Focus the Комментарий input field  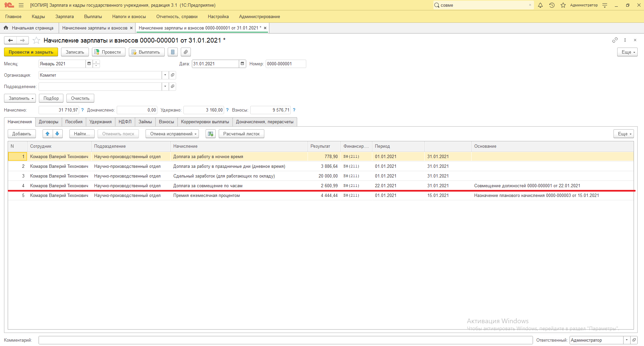click(x=285, y=340)
